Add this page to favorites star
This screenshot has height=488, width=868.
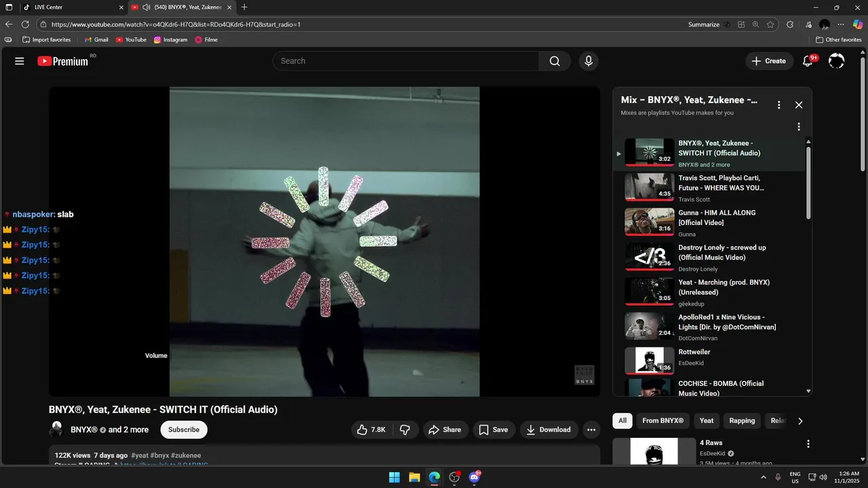[x=770, y=24]
